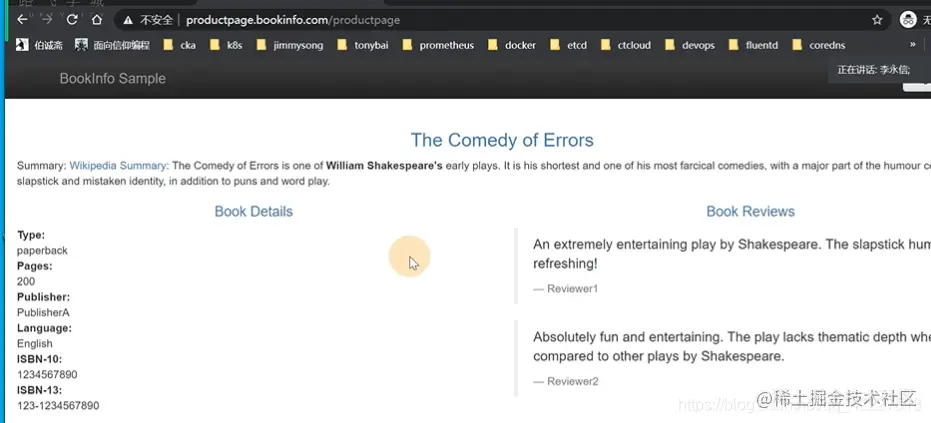Open the k8s bookmark folder
The height and width of the screenshot is (423, 931).
coord(226,45)
